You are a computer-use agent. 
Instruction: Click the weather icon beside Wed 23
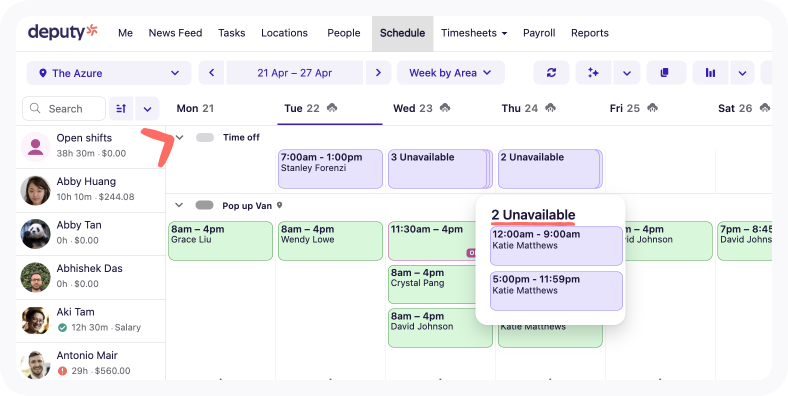445,108
